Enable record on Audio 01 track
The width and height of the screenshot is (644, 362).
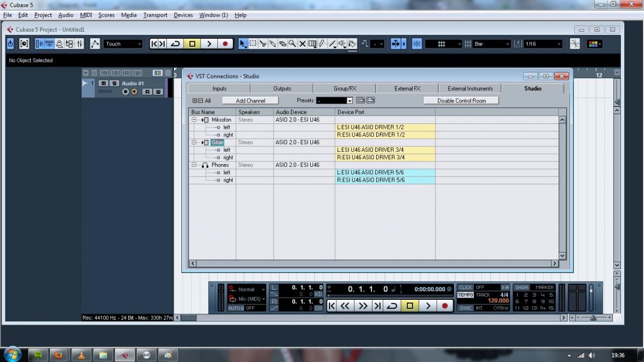tap(126, 92)
